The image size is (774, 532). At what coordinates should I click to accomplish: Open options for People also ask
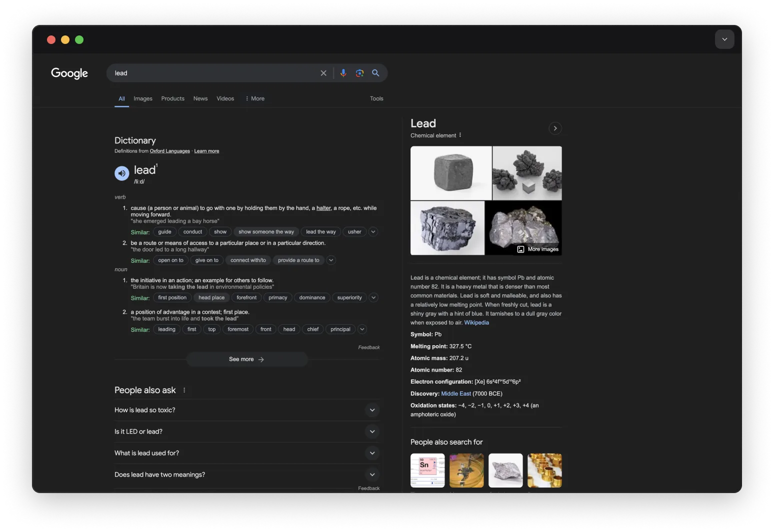tap(184, 390)
